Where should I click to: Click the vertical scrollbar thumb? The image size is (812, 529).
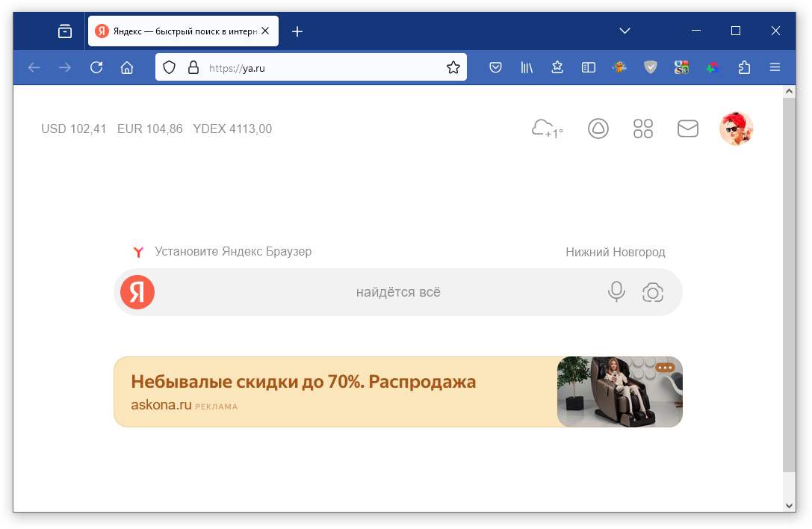pyautogui.click(x=789, y=285)
